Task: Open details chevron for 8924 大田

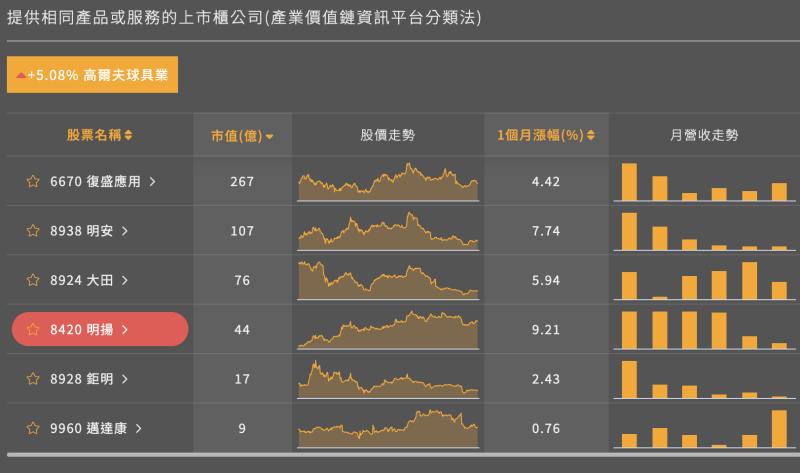Action: click(x=125, y=280)
